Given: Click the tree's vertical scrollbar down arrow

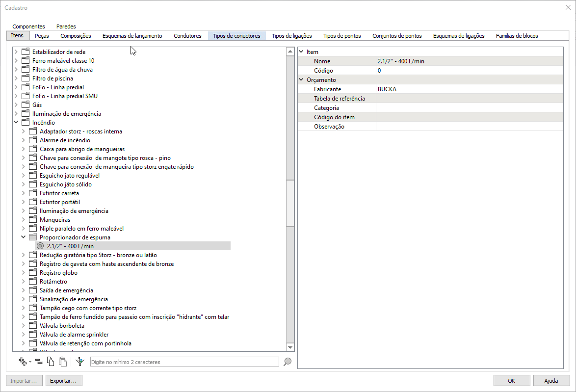Looking at the screenshot, I should [290, 347].
